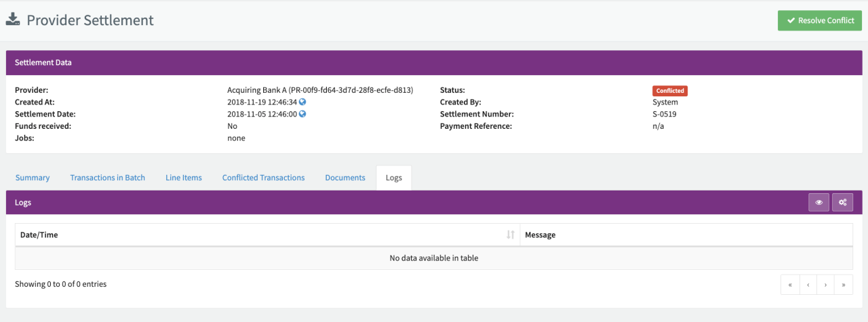The height and width of the screenshot is (322, 868).
Task: Click the Acquiring Bank A provider value
Action: [320, 90]
